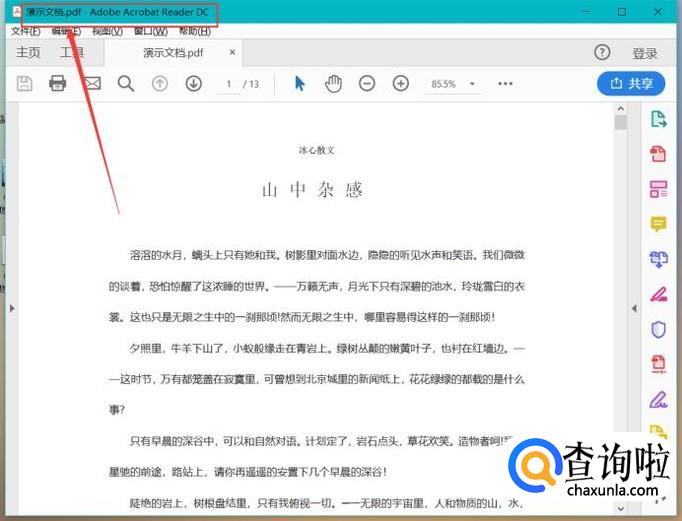Click the 共享 share button
682x521 pixels.
tap(631, 83)
